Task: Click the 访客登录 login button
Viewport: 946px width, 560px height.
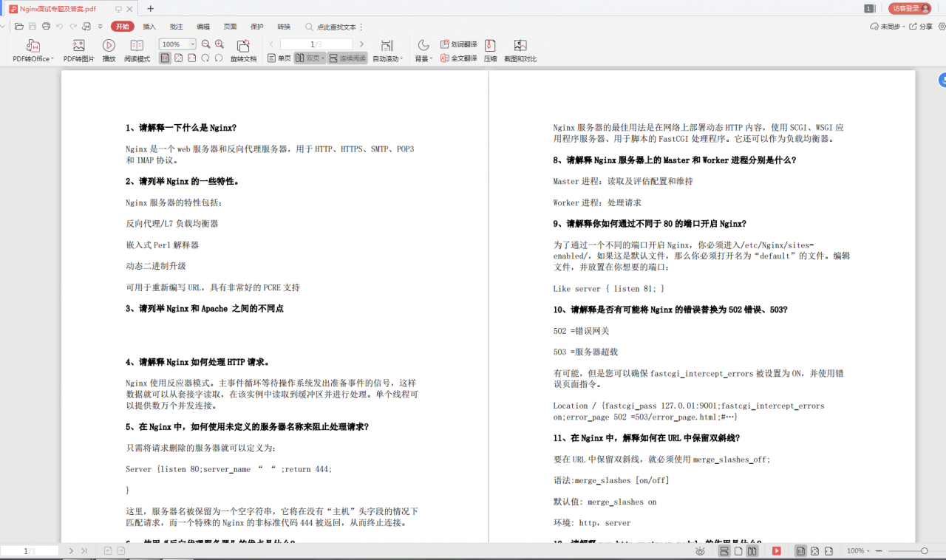Action: pos(908,9)
